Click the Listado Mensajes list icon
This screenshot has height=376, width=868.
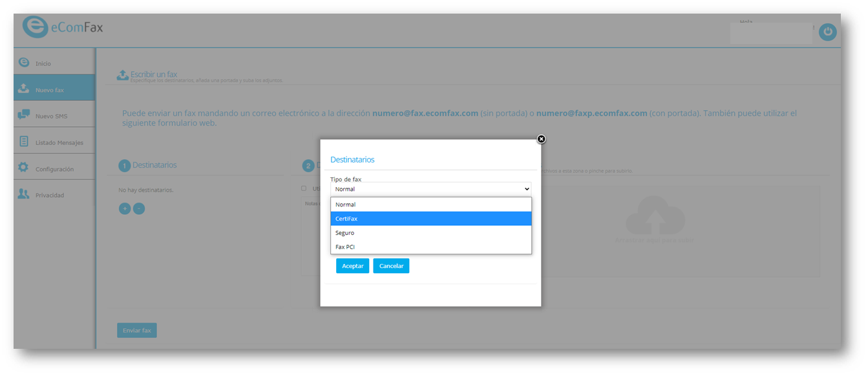(24, 142)
